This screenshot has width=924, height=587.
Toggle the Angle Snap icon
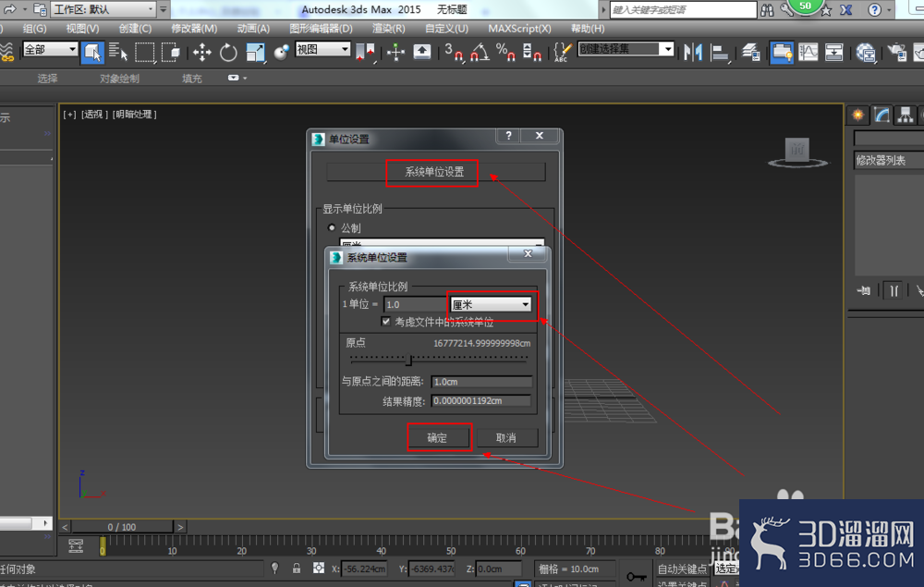(480, 53)
